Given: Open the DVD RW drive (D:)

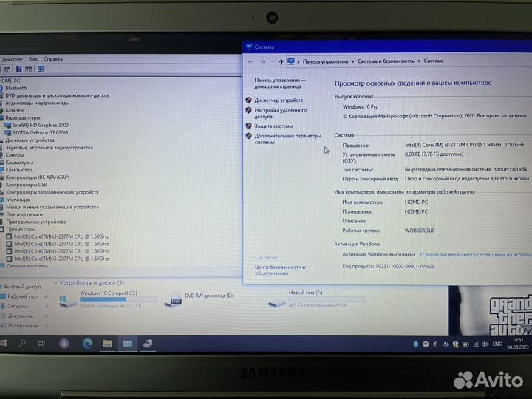Looking at the screenshot, I should click(199, 299).
